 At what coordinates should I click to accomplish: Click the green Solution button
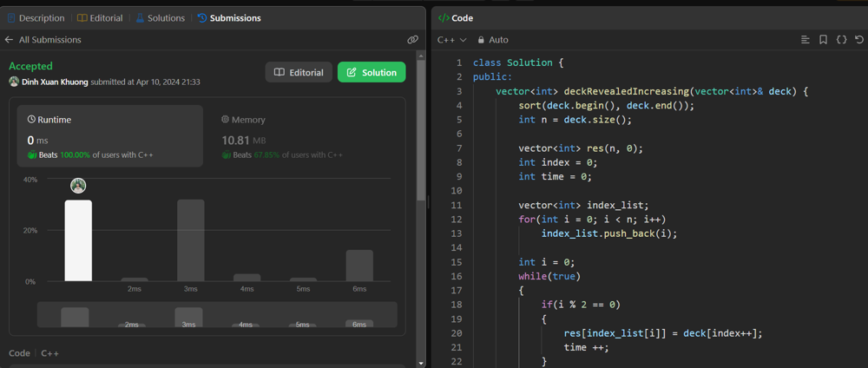point(371,73)
